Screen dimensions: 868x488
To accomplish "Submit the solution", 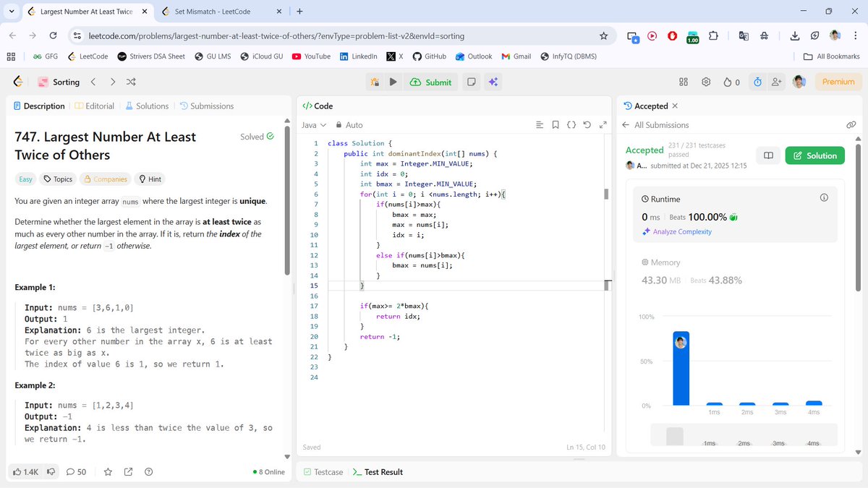I will tap(430, 82).
